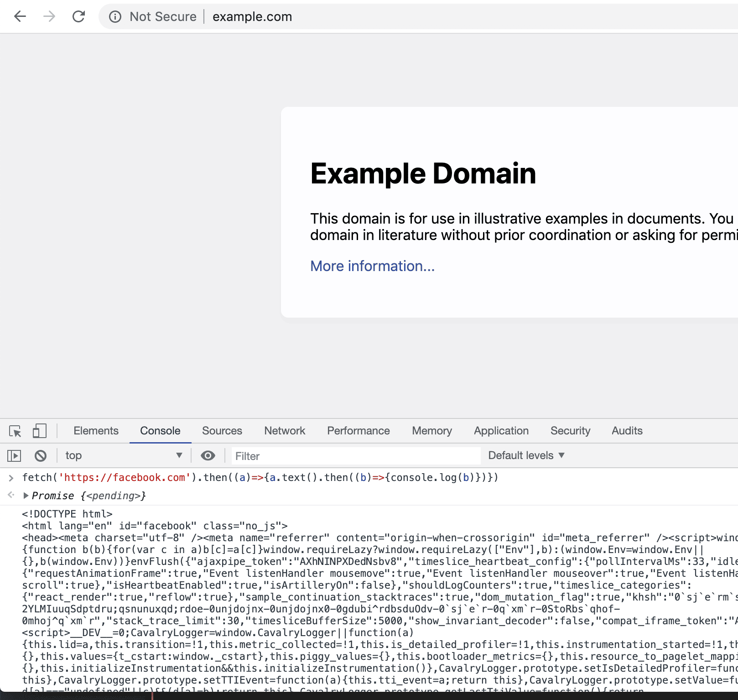Screen dimensions: 738x700
Task: Open the Security tab
Action: click(570, 431)
